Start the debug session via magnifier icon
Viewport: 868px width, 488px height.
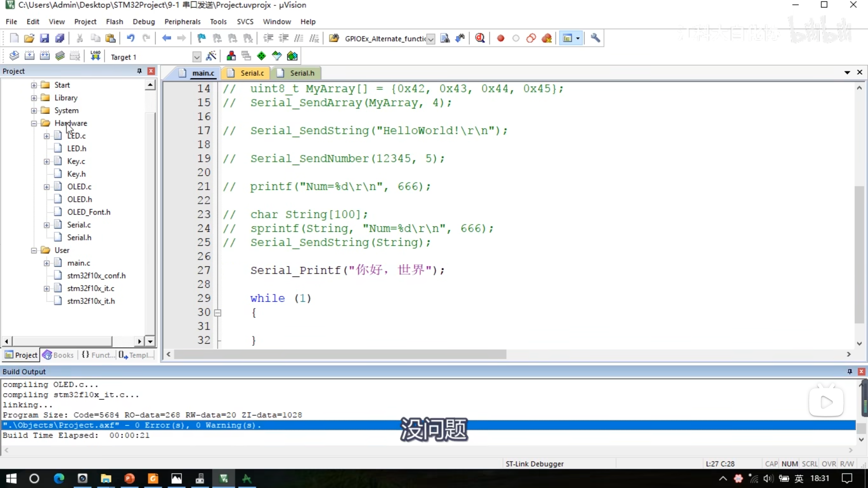pos(480,38)
